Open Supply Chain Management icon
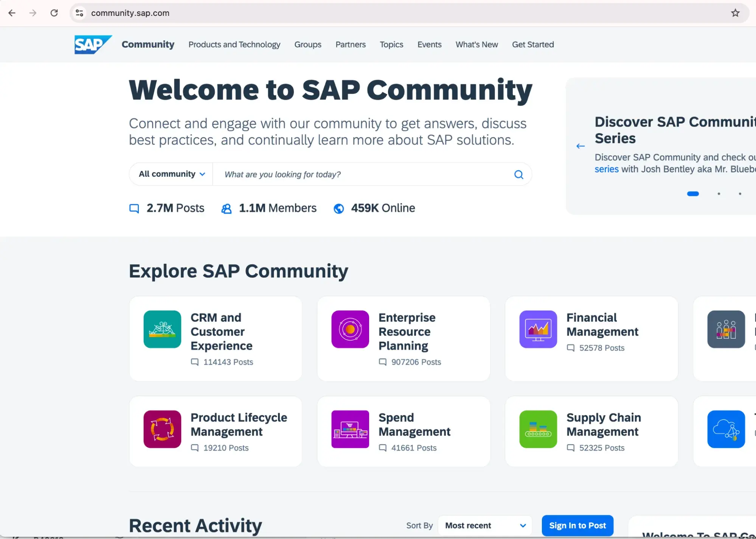This screenshot has width=756, height=539. click(x=538, y=429)
